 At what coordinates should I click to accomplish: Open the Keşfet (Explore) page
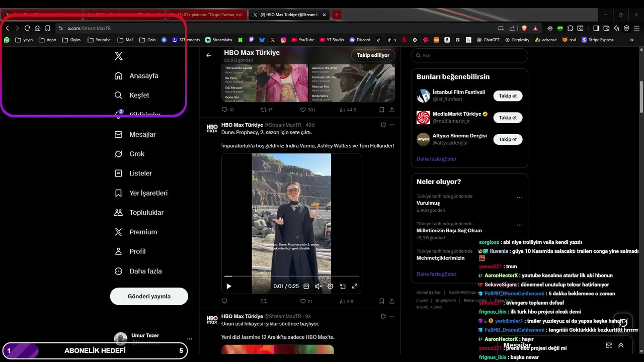click(x=132, y=95)
